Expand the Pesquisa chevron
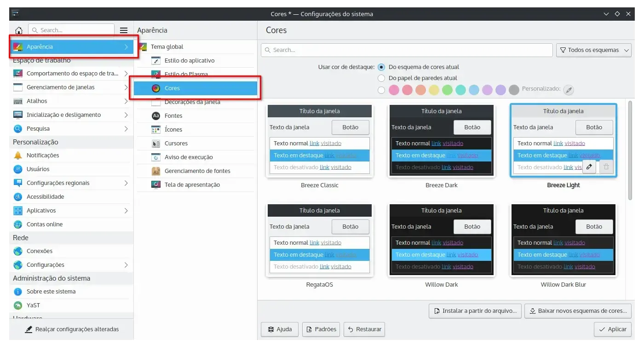This screenshot has width=644, height=351. pos(126,129)
